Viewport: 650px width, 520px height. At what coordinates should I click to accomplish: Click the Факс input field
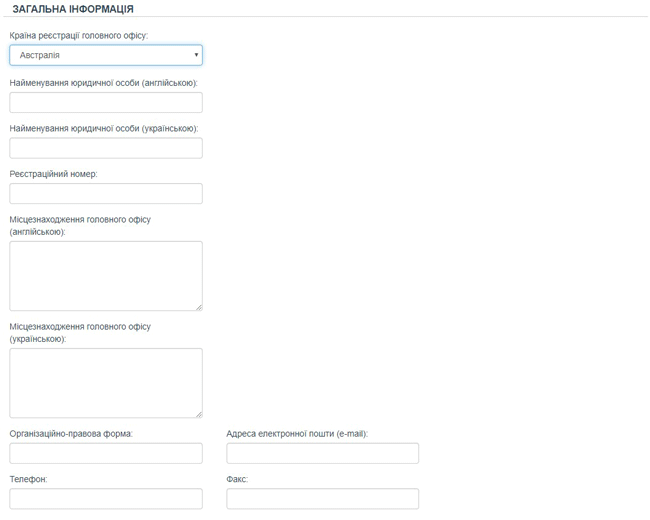(x=322, y=499)
